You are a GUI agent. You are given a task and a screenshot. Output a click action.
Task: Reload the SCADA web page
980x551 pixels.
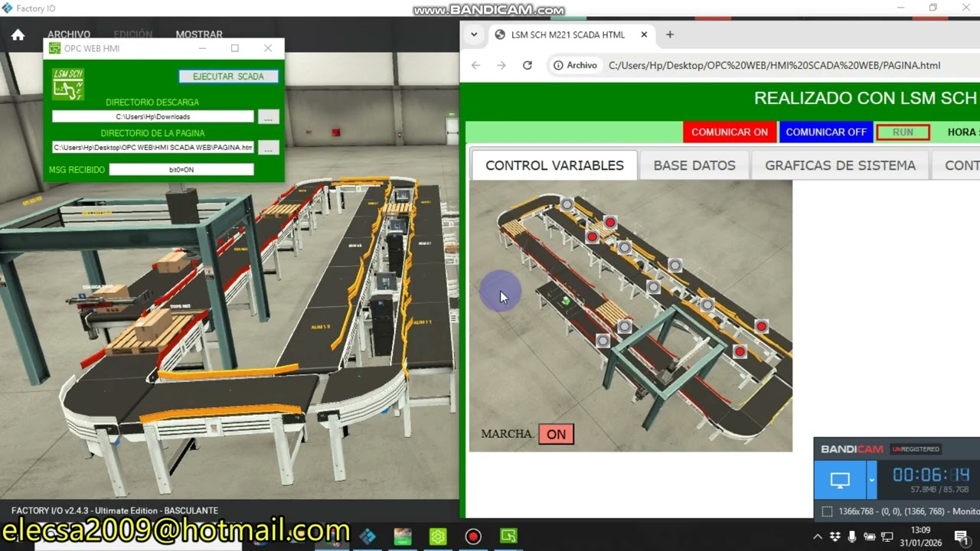(x=527, y=65)
